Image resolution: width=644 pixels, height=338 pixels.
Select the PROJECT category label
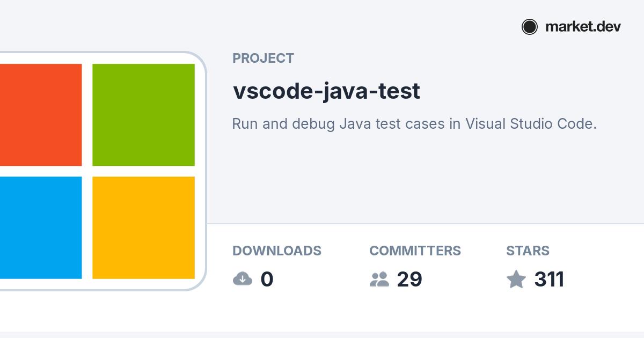[x=263, y=58]
